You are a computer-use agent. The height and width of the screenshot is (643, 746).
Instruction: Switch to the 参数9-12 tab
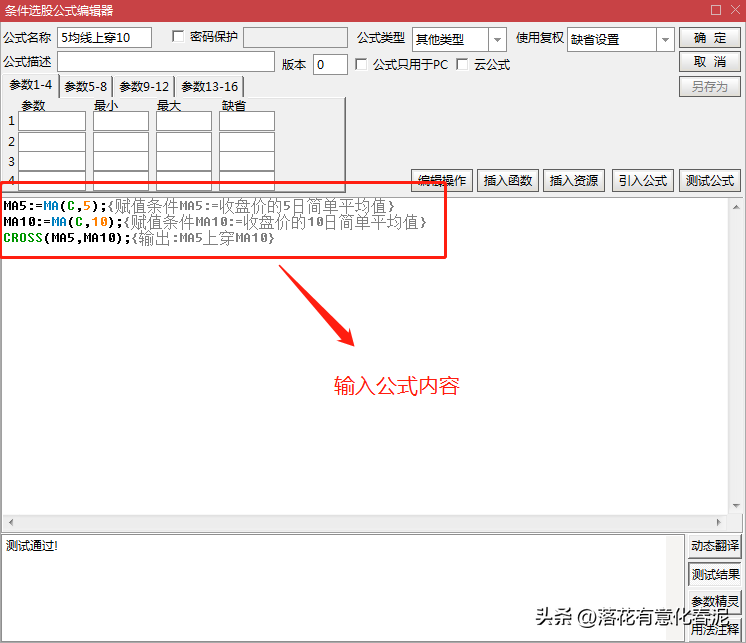click(144, 87)
